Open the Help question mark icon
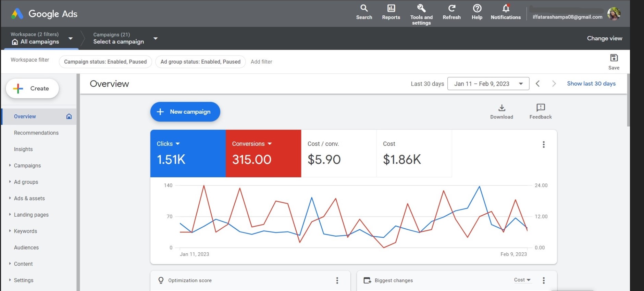 pyautogui.click(x=477, y=9)
